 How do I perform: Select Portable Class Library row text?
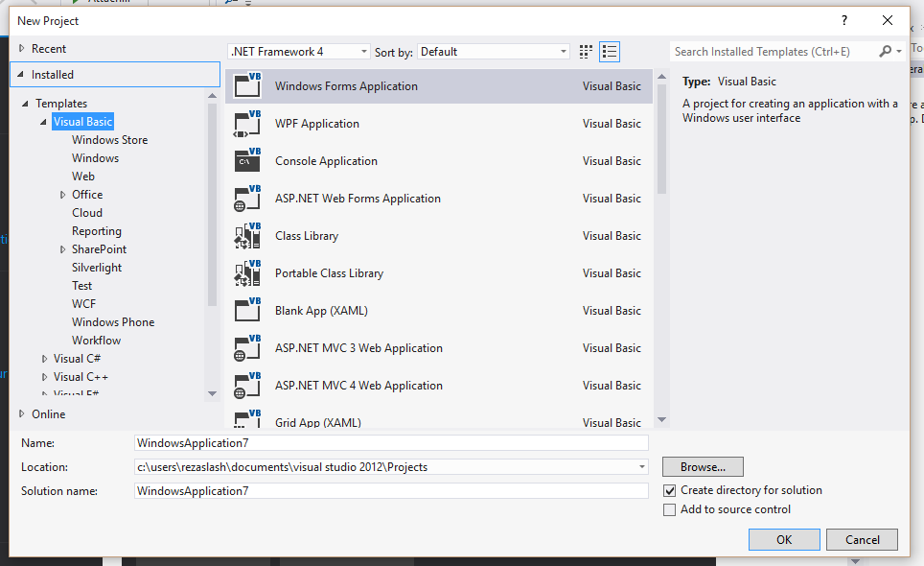click(x=329, y=273)
